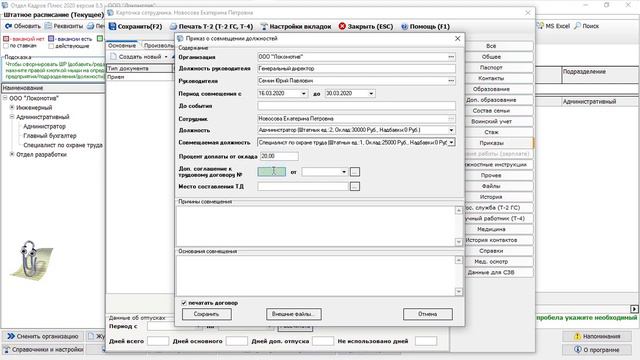This screenshot has width=640, height=360.
Task: Click the Процент доплаты от оклада field
Action: point(279,156)
